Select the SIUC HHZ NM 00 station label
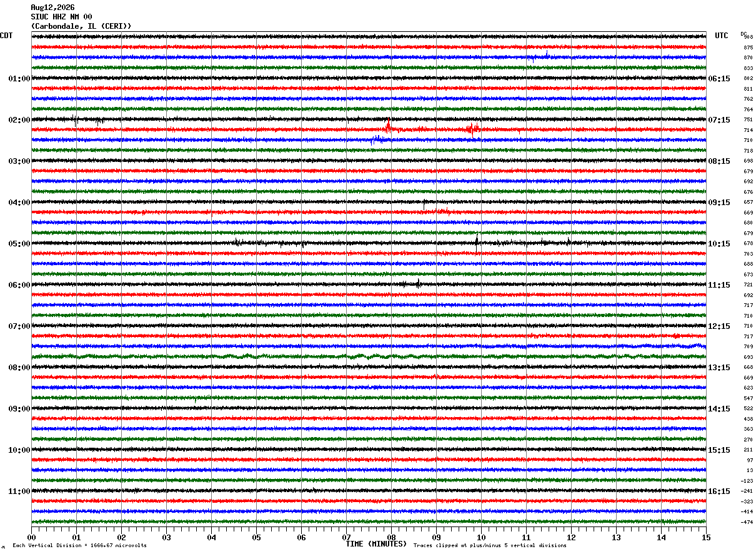Image resolution: width=756 pixels, height=554 pixels. [61, 17]
